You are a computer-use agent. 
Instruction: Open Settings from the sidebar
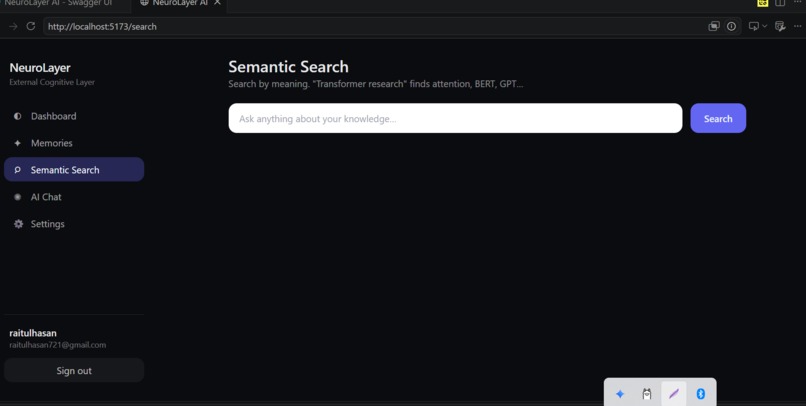pyautogui.click(x=74, y=224)
